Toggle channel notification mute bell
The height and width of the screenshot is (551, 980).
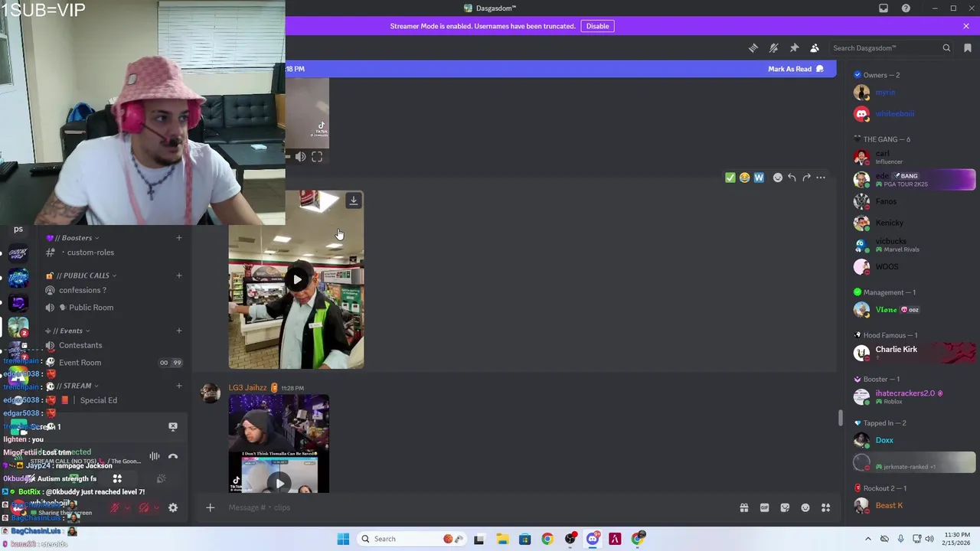pyautogui.click(x=774, y=48)
